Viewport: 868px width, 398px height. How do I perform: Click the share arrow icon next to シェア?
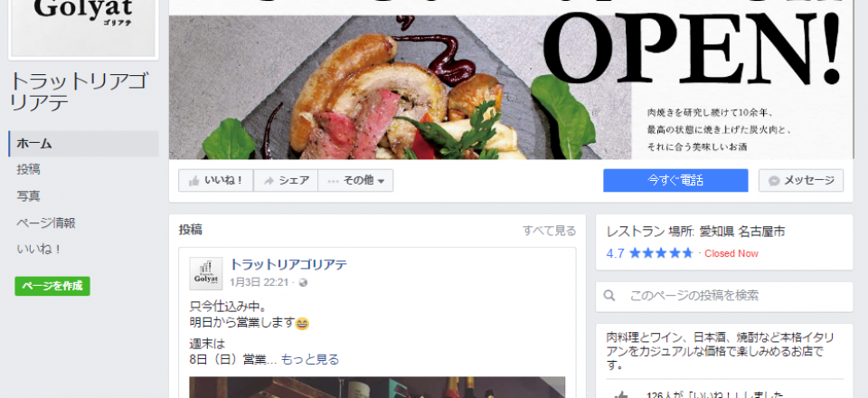(269, 181)
